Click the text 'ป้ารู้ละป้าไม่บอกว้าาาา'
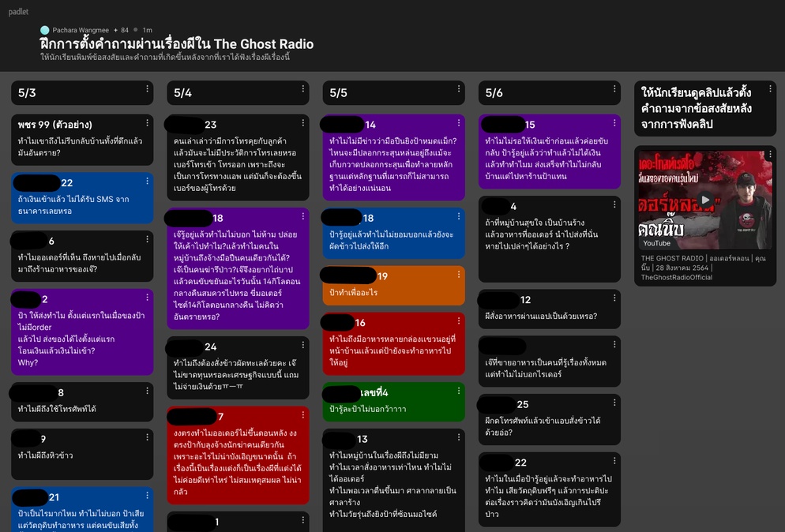Viewport: 785px width, 532px height. [367, 409]
